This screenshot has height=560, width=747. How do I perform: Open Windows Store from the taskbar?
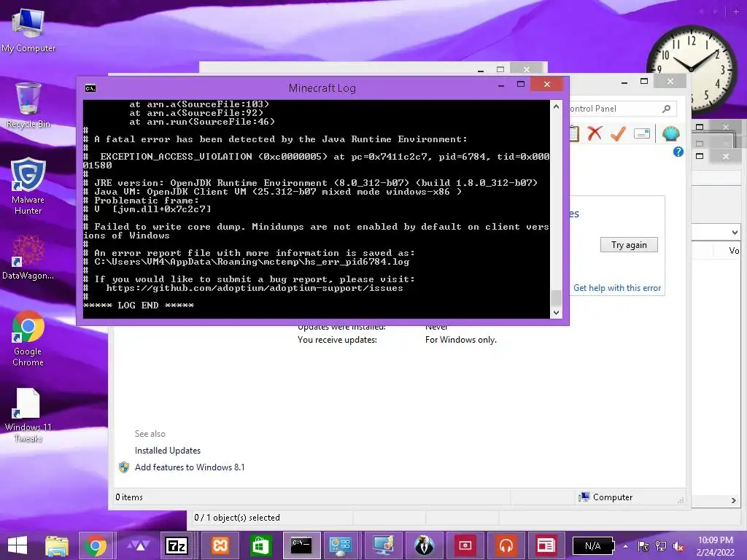[x=260, y=545]
